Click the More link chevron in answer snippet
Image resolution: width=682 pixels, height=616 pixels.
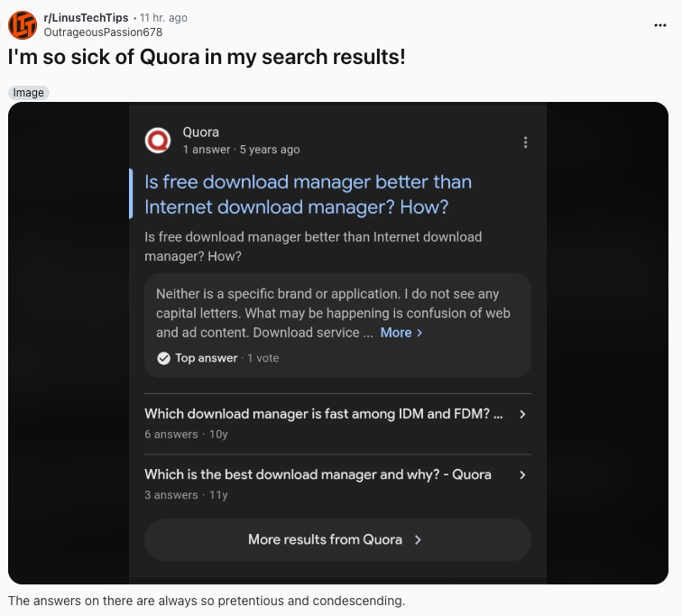coord(419,333)
